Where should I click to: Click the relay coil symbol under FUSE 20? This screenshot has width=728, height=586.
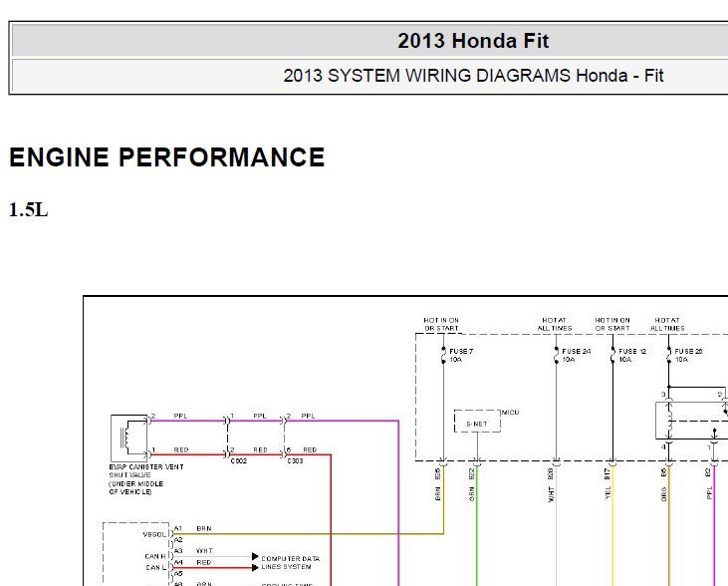pyautogui.click(x=669, y=421)
